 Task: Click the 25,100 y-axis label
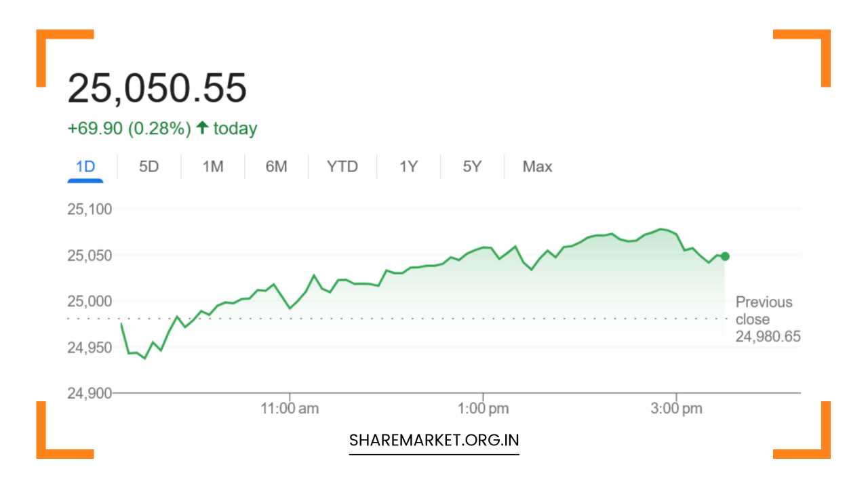(x=90, y=209)
